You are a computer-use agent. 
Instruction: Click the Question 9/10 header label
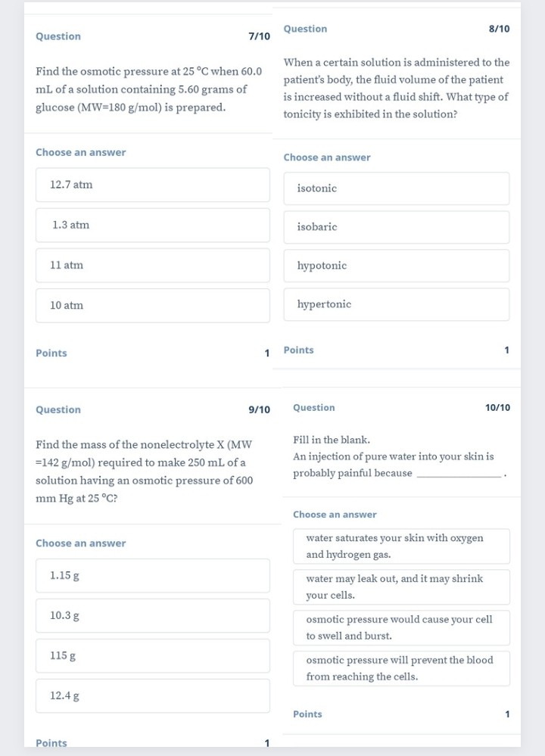point(58,409)
